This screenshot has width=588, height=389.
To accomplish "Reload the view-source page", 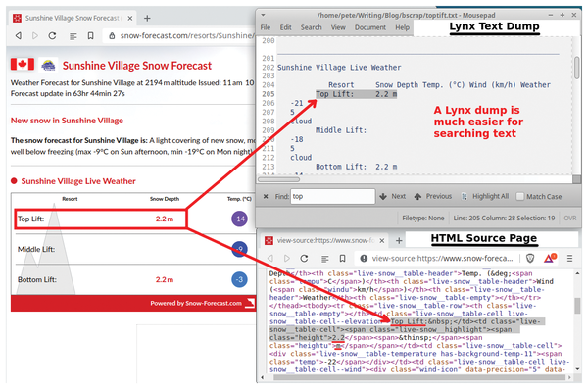I will click(x=304, y=259).
